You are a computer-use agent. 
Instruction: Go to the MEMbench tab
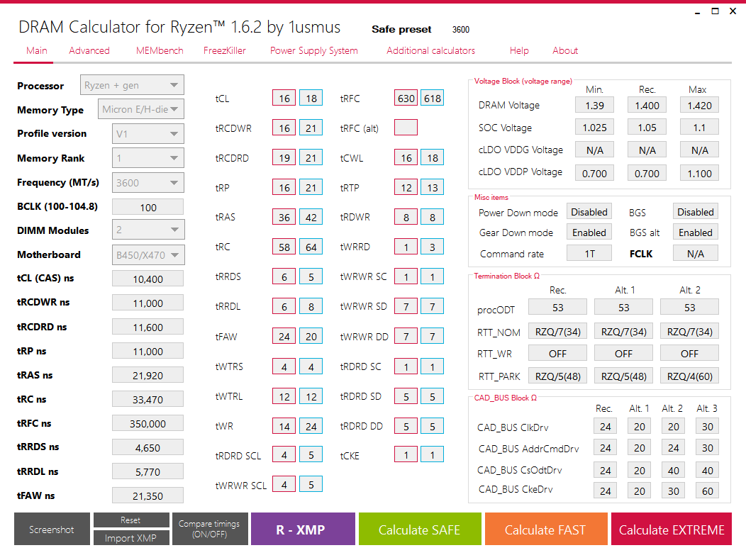pyautogui.click(x=160, y=50)
